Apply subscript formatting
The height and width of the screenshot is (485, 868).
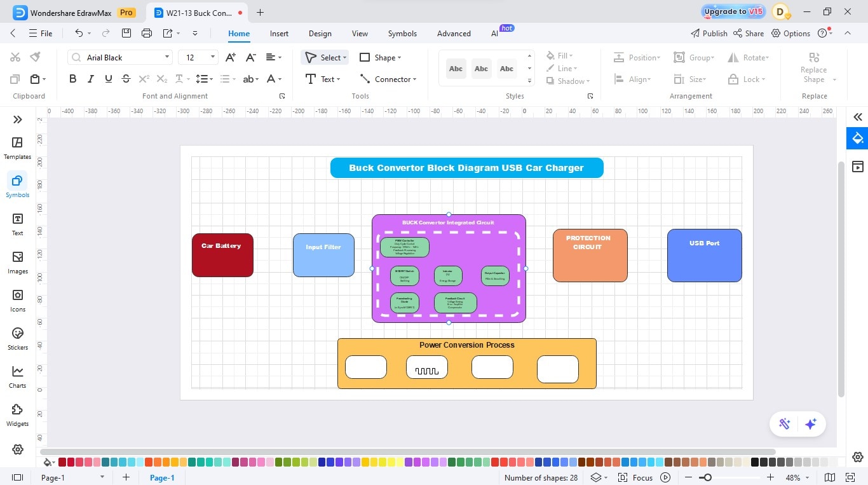pyautogui.click(x=162, y=79)
